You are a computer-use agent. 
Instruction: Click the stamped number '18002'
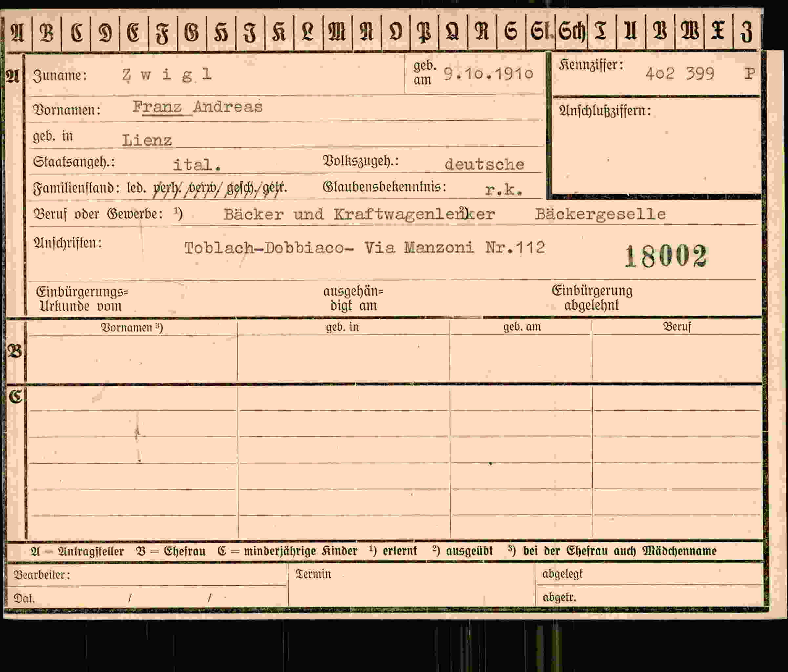pos(666,256)
